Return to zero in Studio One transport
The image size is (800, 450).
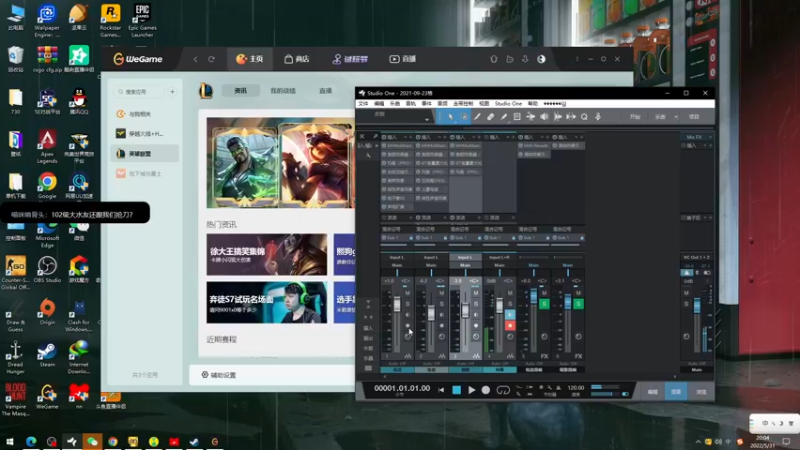pos(441,390)
